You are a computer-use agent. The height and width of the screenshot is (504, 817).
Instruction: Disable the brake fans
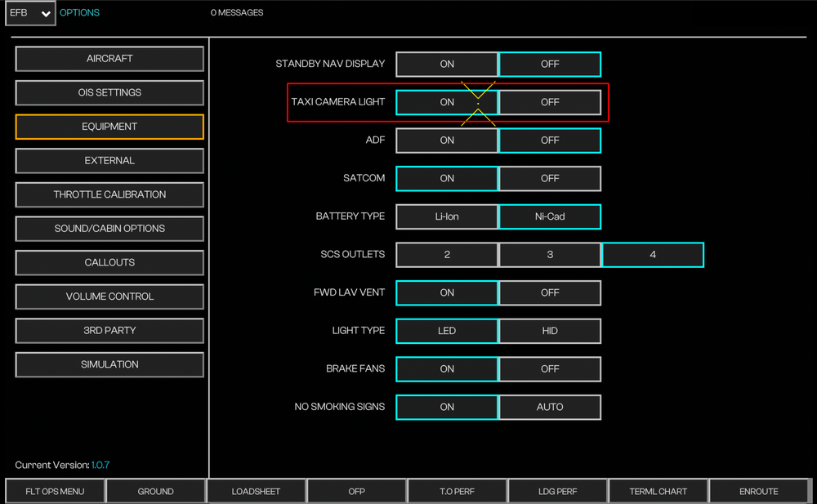point(550,369)
